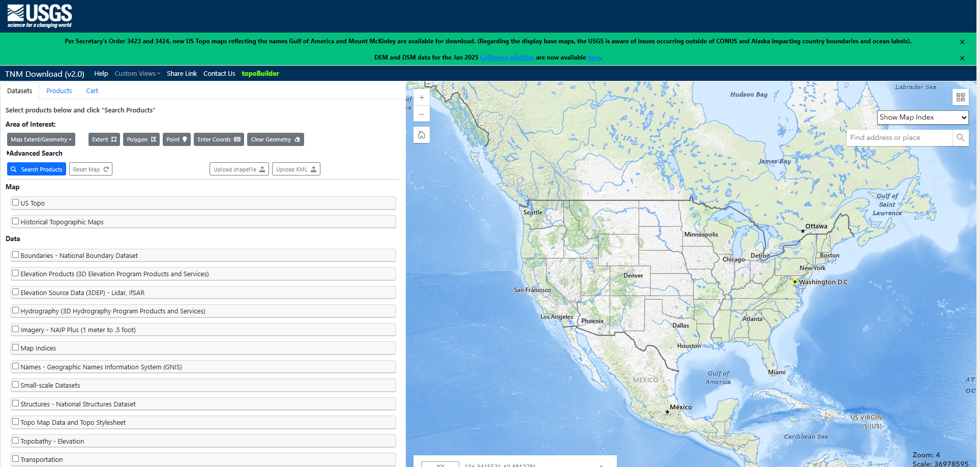This screenshot has width=980, height=467.
Task: Zoom out on the map
Action: pyautogui.click(x=422, y=114)
